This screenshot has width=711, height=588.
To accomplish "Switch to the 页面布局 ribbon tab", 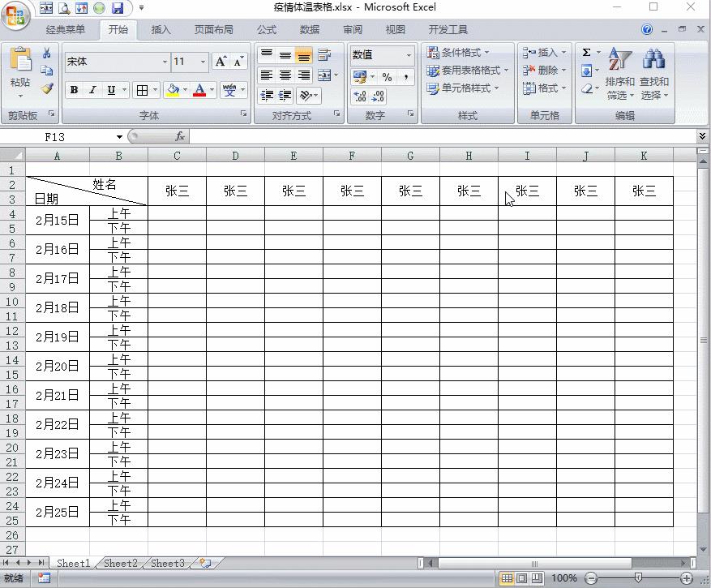I will [213, 30].
